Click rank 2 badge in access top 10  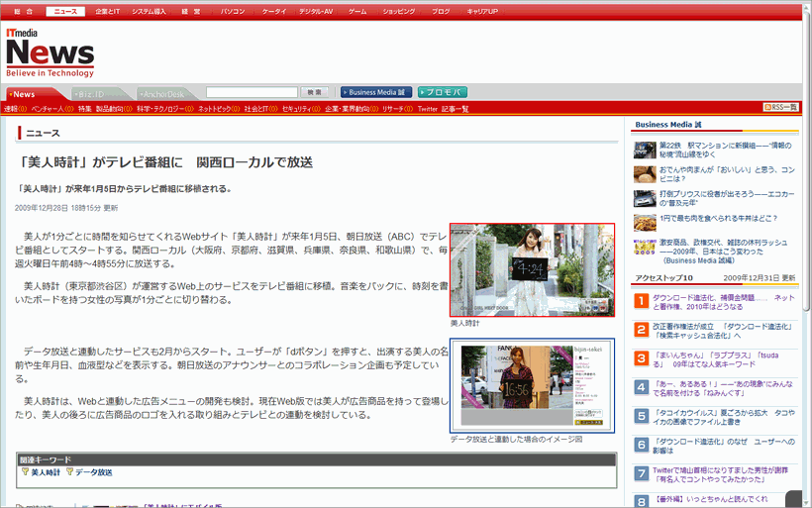pos(641,330)
